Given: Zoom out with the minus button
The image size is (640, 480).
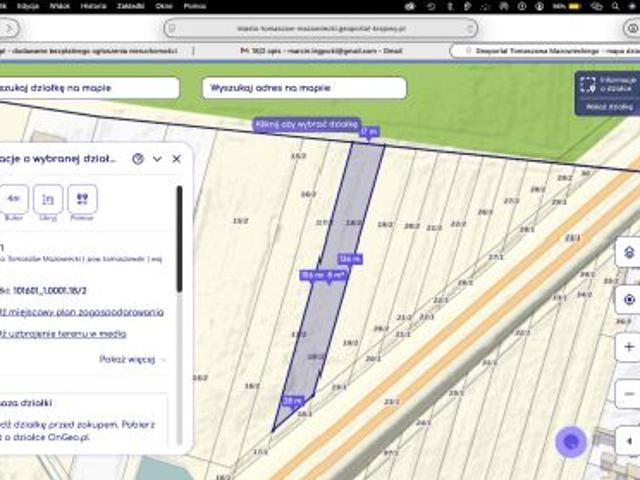Looking at the screenshot, I should 628,394.
